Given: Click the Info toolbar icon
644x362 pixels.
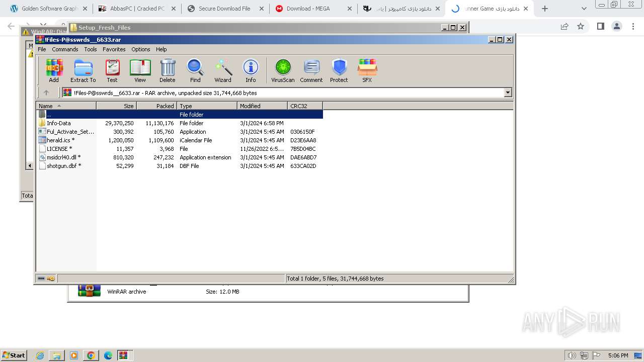Looking at the screenshot, I should [251, 70].
